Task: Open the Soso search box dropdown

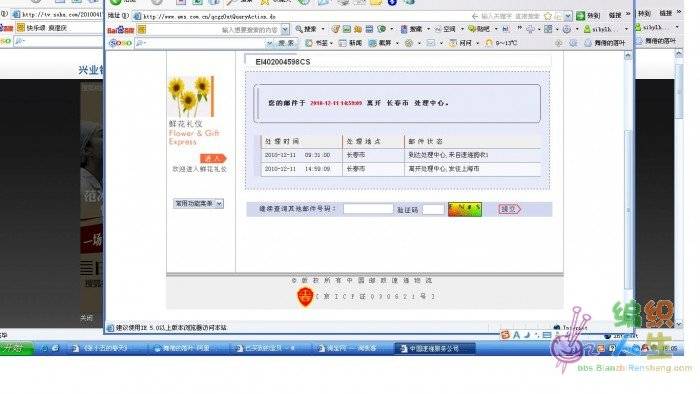Action: point(270,43)
